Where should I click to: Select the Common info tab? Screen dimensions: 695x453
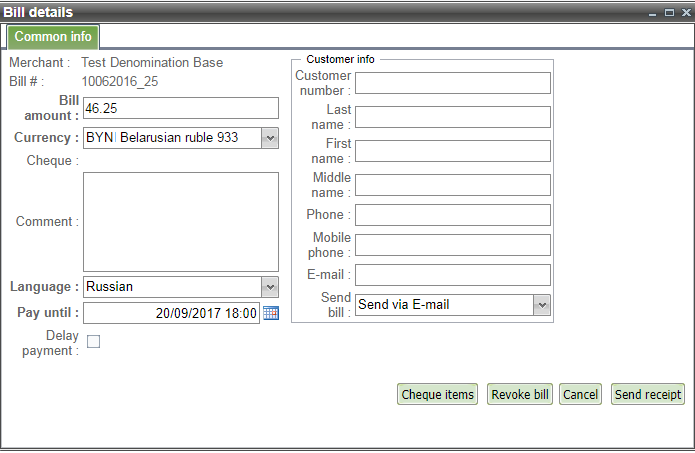(53, 37)
